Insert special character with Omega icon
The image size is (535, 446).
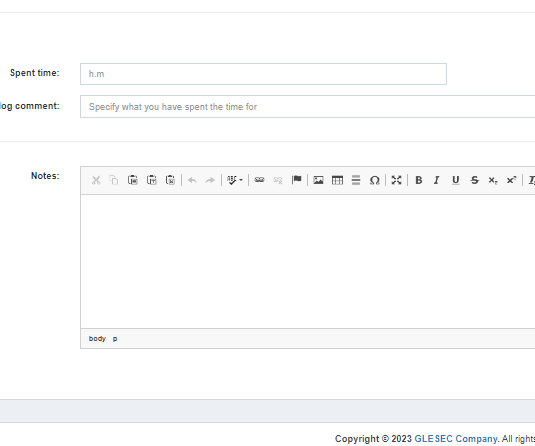375,180
